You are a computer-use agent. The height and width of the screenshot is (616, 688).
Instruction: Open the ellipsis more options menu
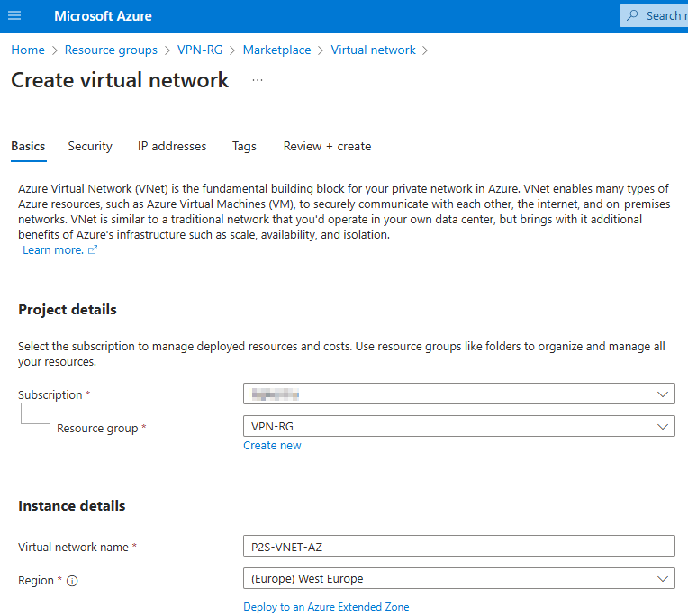click(x=258, y=80)
